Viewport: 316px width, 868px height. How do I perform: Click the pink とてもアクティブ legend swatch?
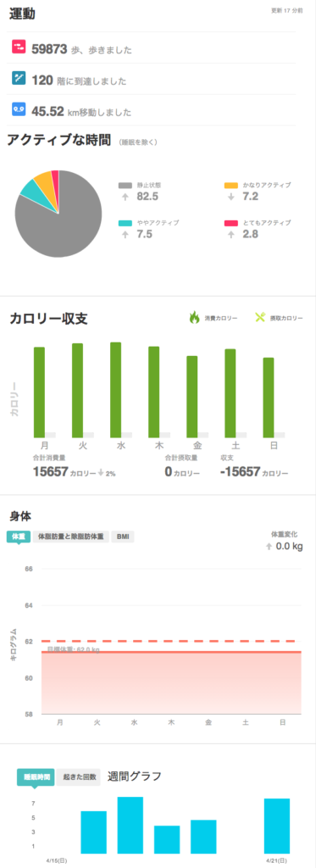tap(231, 223)
